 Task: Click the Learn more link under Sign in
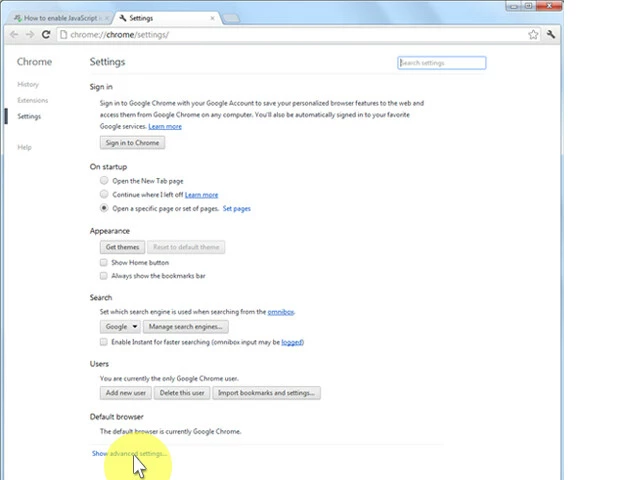pyautogui.click(x=165, y=127)
